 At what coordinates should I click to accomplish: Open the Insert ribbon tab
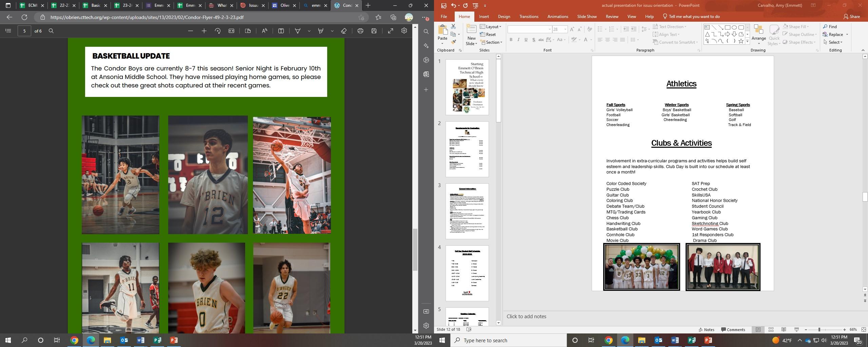pos(484,17)
